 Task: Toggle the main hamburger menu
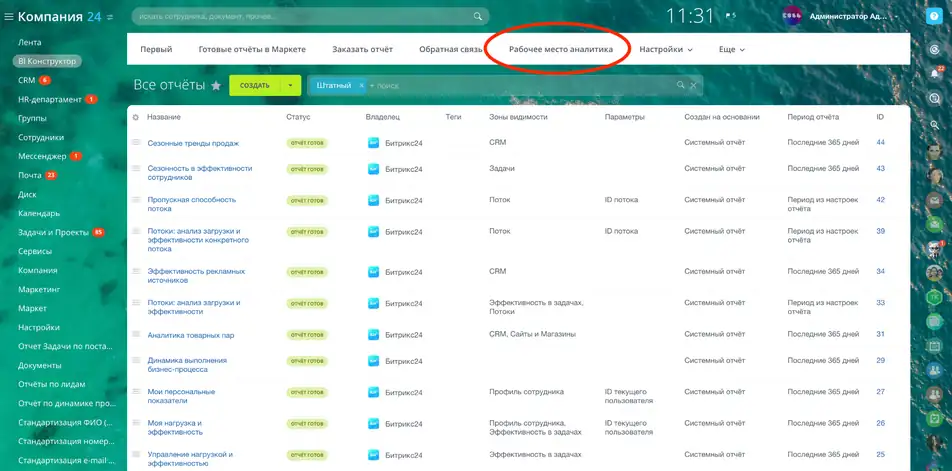click(8, 17)
